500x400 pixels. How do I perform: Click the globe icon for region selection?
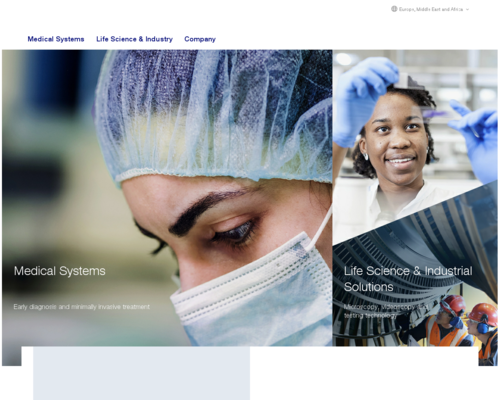(x=394, y=9)
